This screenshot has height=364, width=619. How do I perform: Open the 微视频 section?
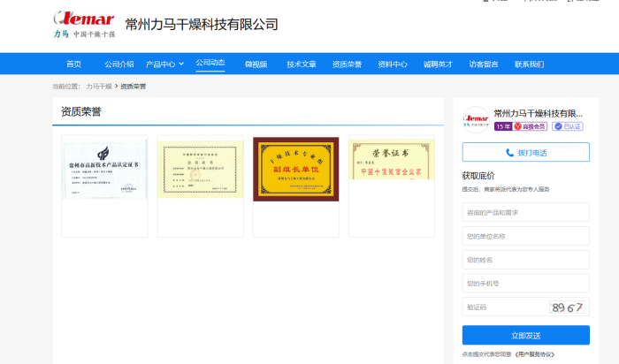tap(256, 64)
